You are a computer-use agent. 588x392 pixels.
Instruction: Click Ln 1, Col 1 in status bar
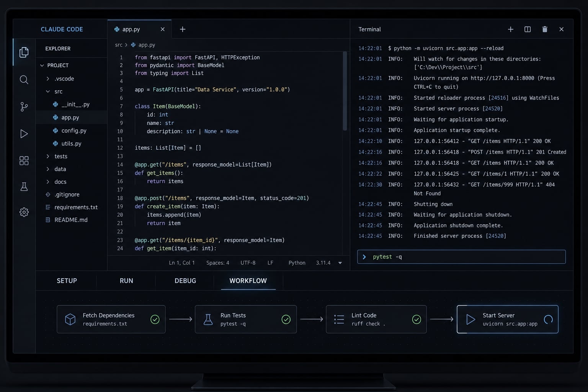pos(182,263)
